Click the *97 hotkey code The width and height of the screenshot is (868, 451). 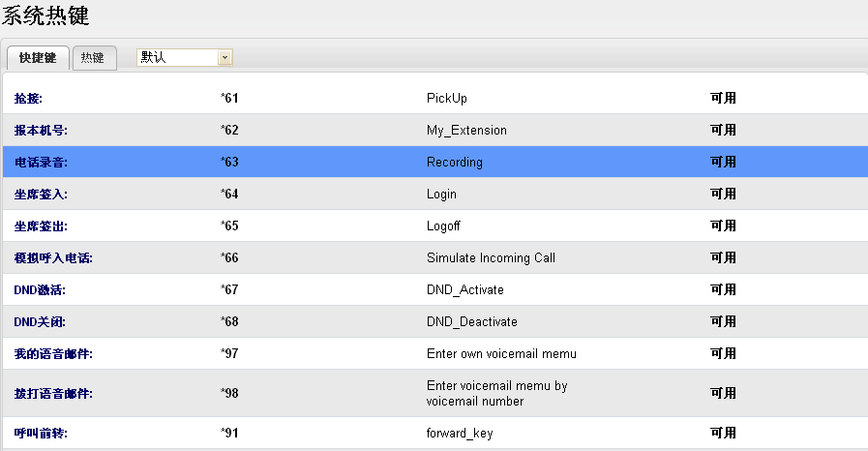pyautogui.click(x=229, y=354)
